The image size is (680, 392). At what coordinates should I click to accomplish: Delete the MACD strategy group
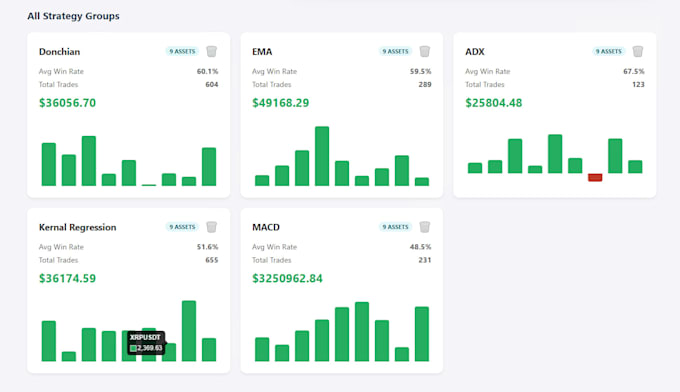tap(425, 227)
